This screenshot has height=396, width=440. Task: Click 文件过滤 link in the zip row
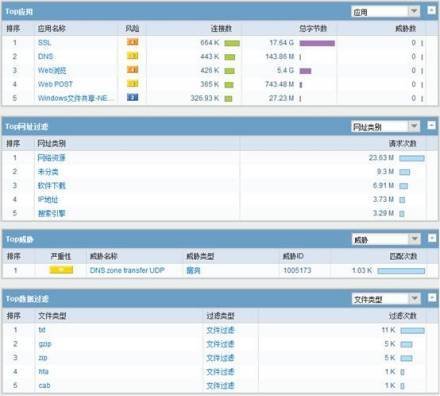coord(220,358)
